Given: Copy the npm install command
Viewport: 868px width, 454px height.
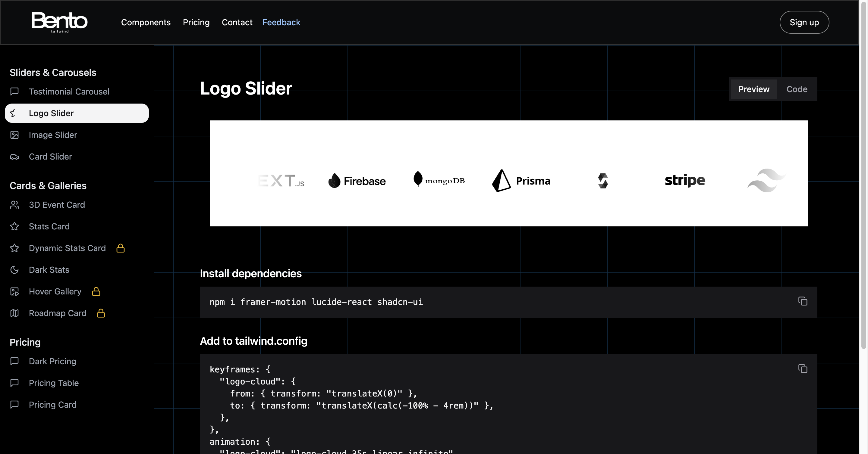Looking at the screenshot, I should [x=803, y=301].
